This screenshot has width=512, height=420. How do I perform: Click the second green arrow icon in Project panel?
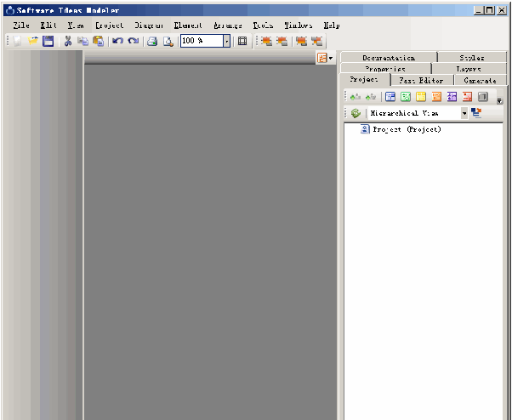tap(371, 97)
